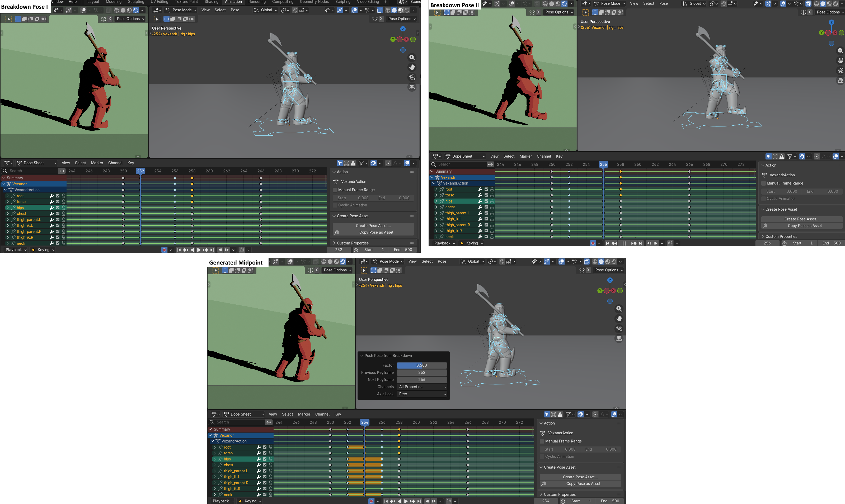
Task: Click Search field in Generated Midpoint dope sheet
Action: click(x=237, y=422)
